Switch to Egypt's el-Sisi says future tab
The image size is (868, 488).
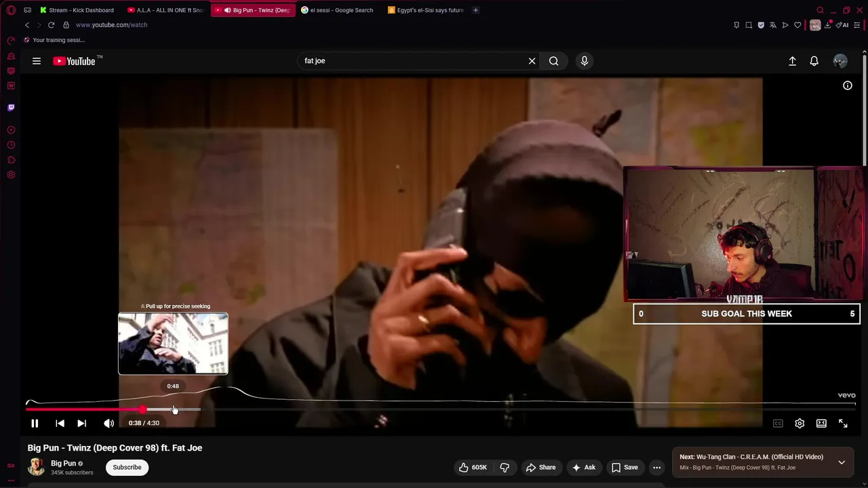coord(426,10)
